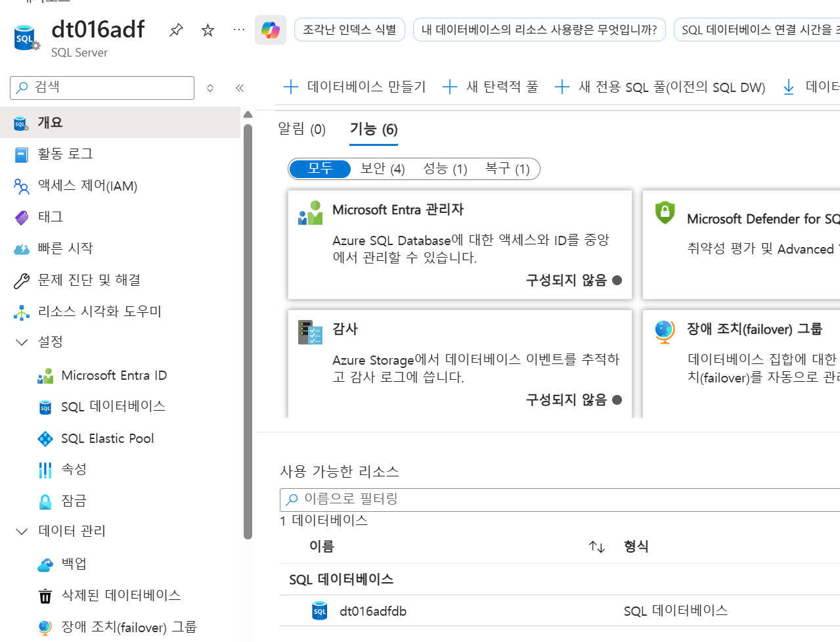Open the Copilot icon button
Image resolution: width=840 pixels, height=642 pixels.
pyautogui.click(x=271, y=30)
